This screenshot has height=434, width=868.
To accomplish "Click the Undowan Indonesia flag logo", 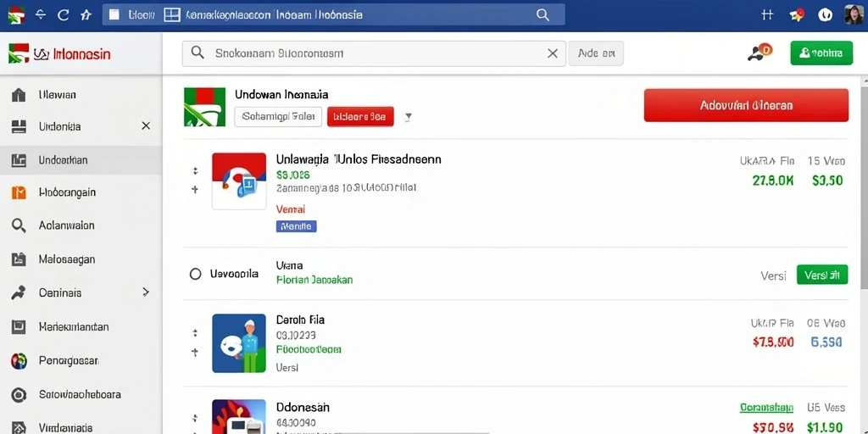I will pos(205,107).
